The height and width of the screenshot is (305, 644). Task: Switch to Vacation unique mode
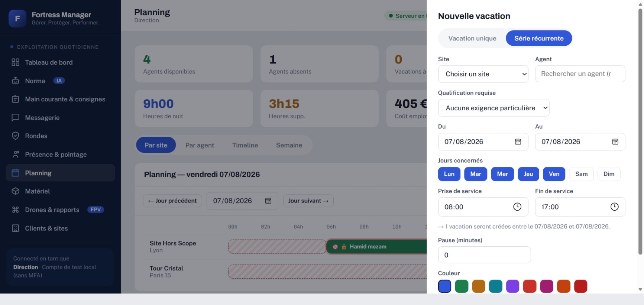pos(472,38)
